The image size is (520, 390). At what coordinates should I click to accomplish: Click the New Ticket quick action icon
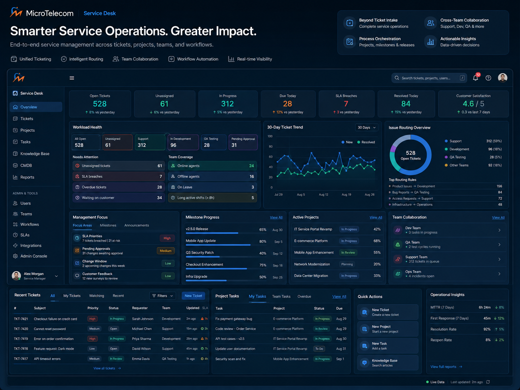[x=365, y=312]
